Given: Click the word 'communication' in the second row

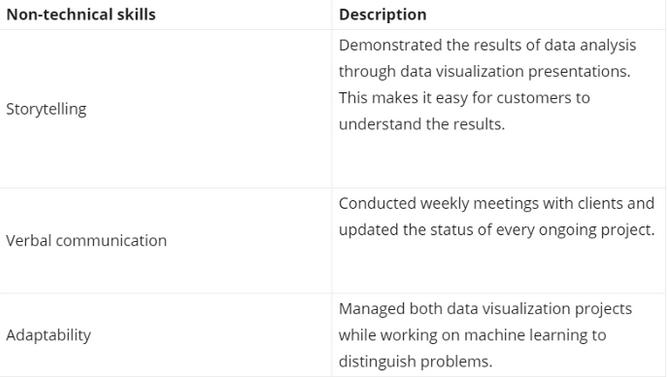Looking at the screenshot, I should [x=111, y=241].
